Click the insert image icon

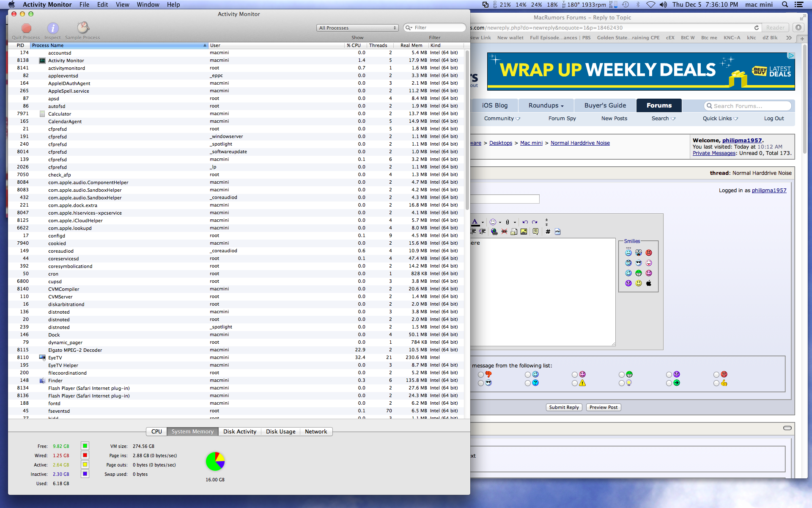point(524,232)
